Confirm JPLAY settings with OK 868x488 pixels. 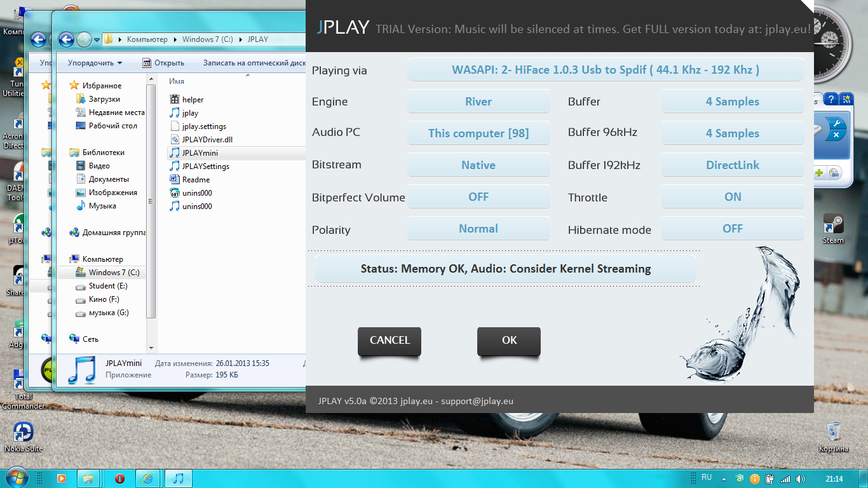click(x=509, y=341)
